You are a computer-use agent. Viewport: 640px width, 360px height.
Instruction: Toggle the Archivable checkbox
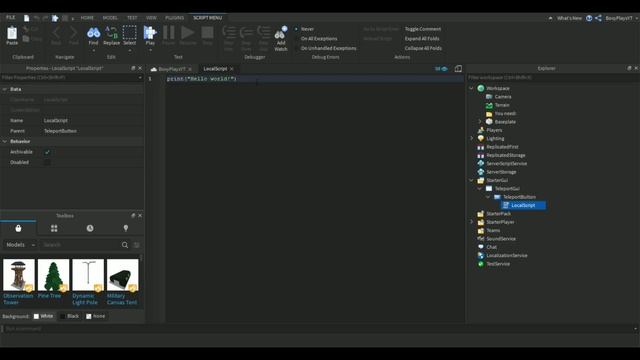coord(47,152)
